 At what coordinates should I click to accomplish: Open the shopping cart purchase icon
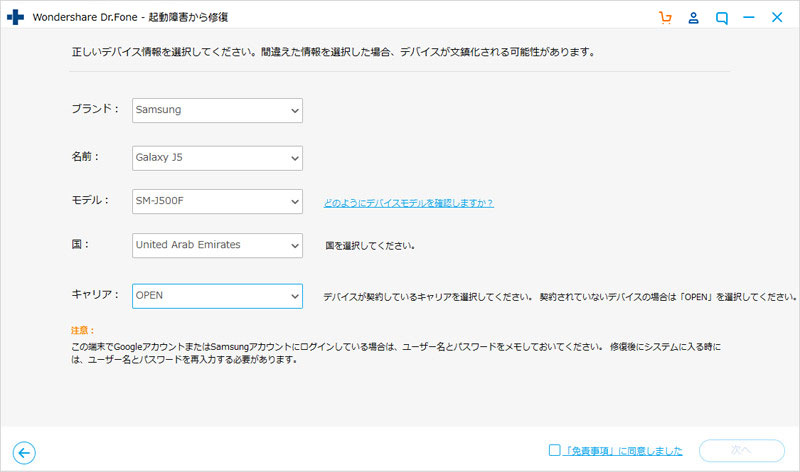[665, 18]
